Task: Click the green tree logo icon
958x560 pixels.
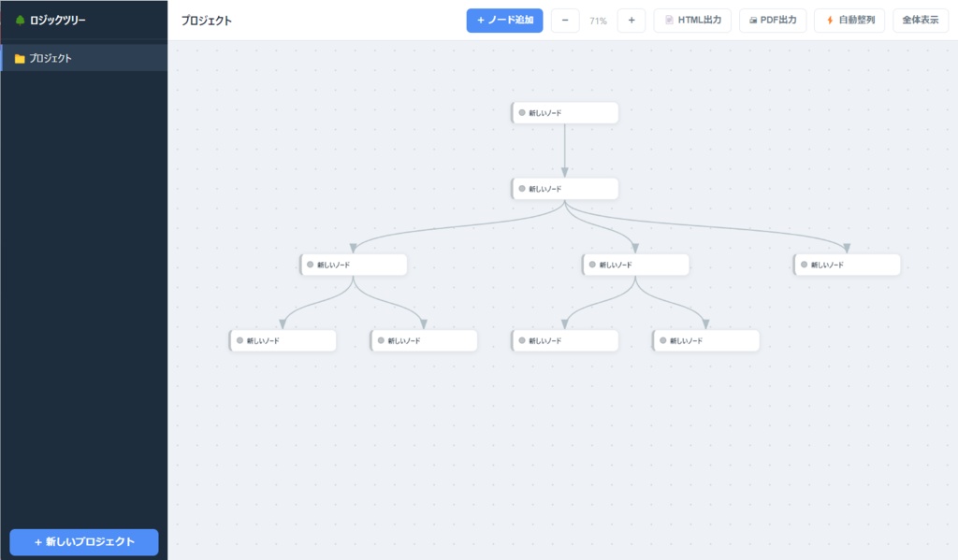Action: [20, 21]
